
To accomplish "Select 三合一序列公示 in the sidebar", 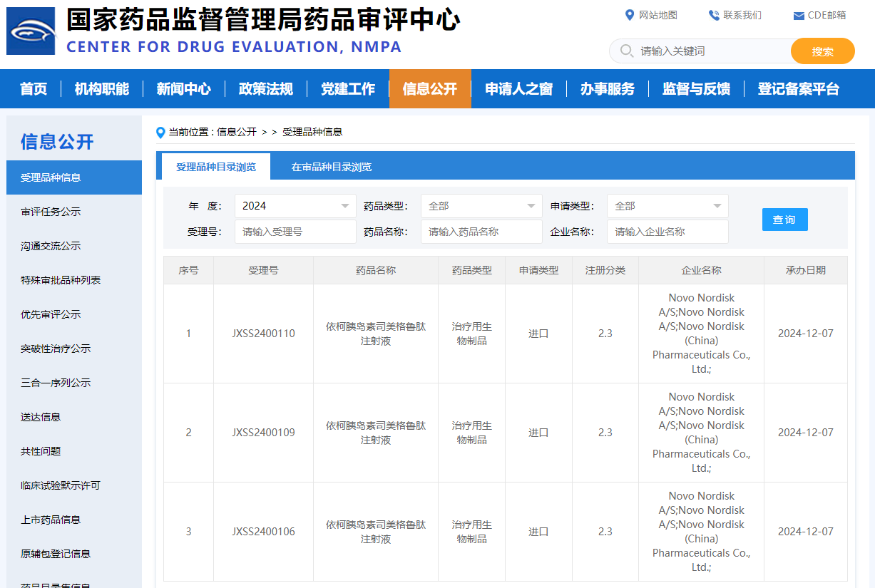I will tap(74, 383).
